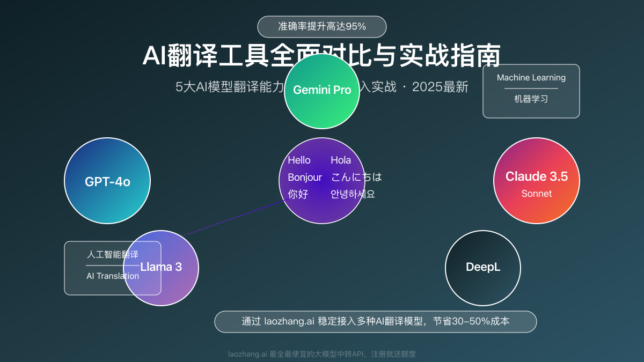Image resolution: width=644 pixels, height=362 pixels.
Task: Select the DeepL dark circle
Action: 483,268
